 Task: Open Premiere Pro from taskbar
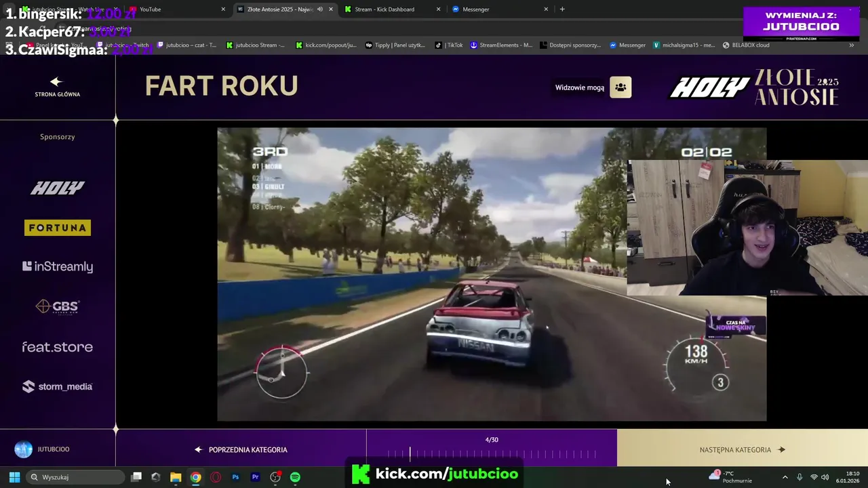255,477
